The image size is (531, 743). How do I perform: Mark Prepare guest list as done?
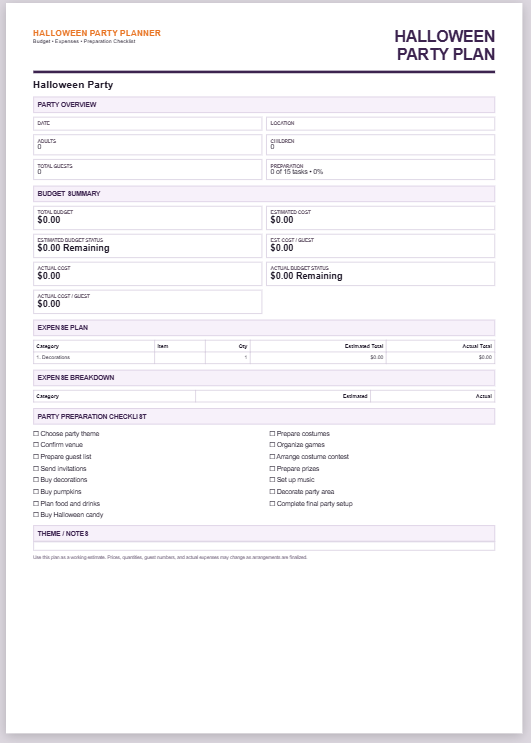coord(36,456)
